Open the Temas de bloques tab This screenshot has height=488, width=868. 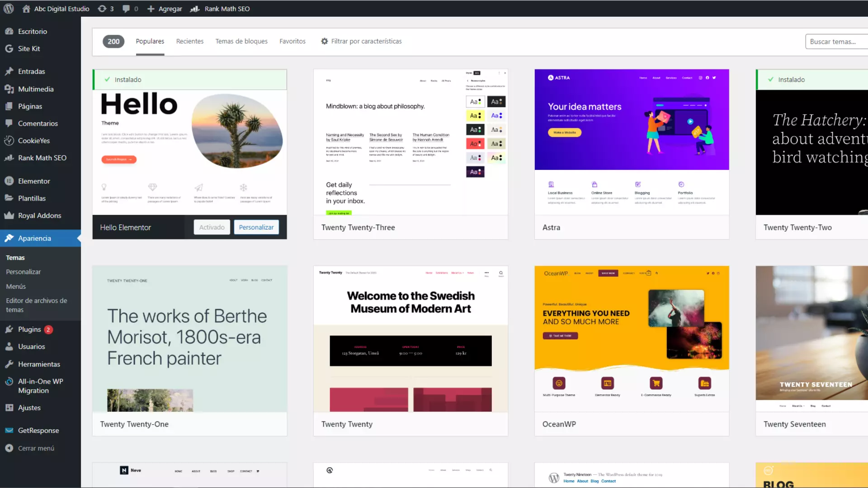pos(241,41)
